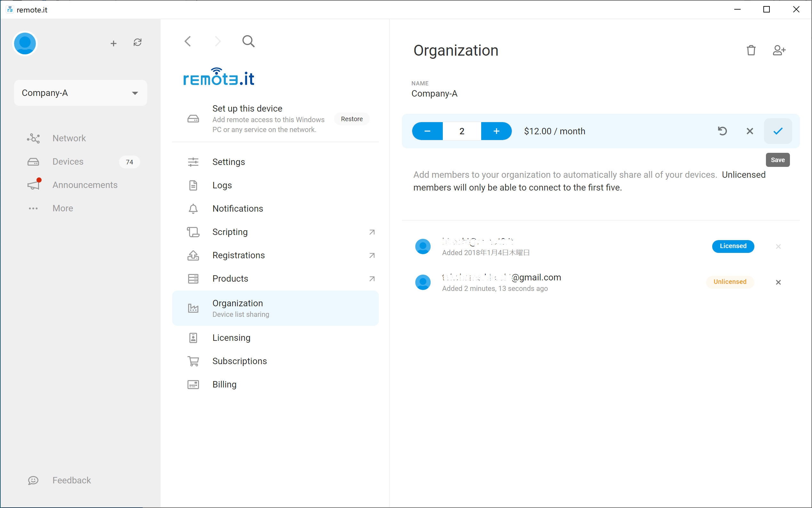Reset the license quantity change
Viewport: 812px width, 508px height.
(x=722, y=131)
